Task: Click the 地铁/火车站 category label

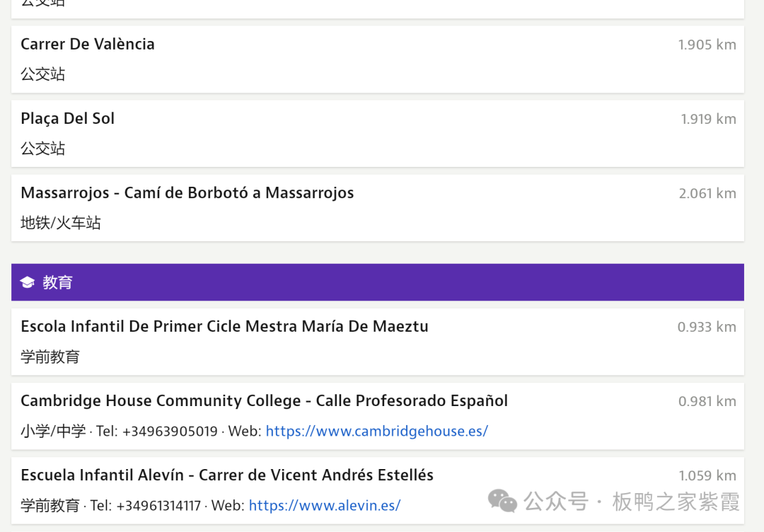Action: pos(61,223)
